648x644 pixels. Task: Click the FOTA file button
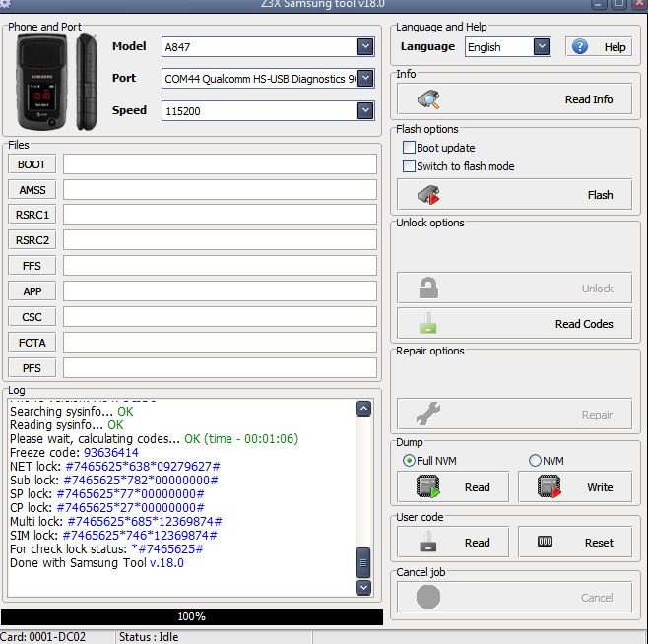(x=32, y=343)
